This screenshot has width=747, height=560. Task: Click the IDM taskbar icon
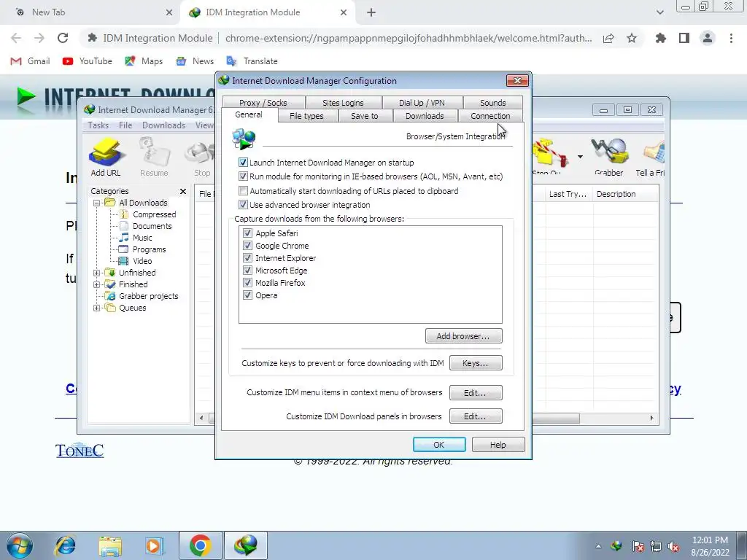coord(245,545)
